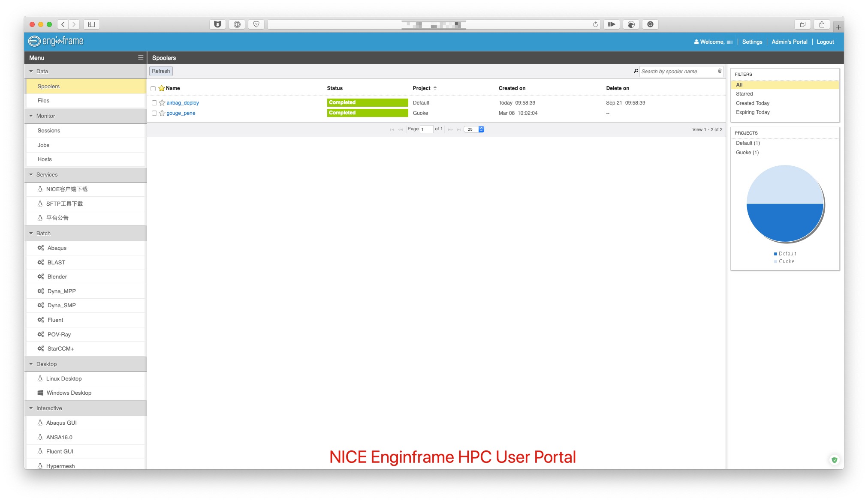Click the browser back arrow
Image resolution: width=868 pixels, height=501 pixels.
pyautogui.click(x=63, y=24)
